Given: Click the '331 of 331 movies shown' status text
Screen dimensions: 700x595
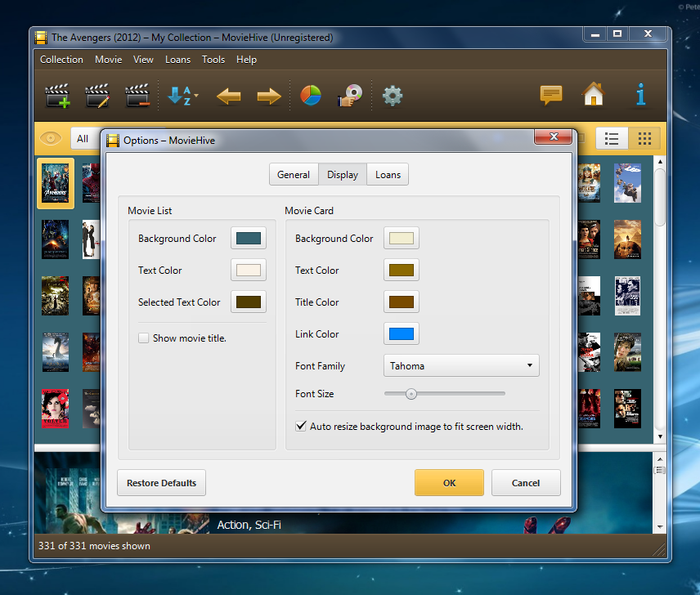Looking at the screenshot, I should point(94,546).
